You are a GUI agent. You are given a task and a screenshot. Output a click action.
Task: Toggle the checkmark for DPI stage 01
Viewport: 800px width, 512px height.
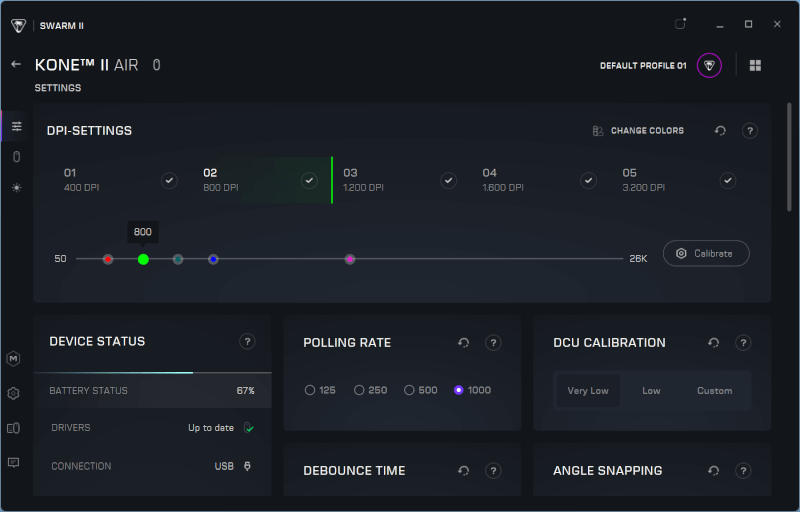(169, 181)
